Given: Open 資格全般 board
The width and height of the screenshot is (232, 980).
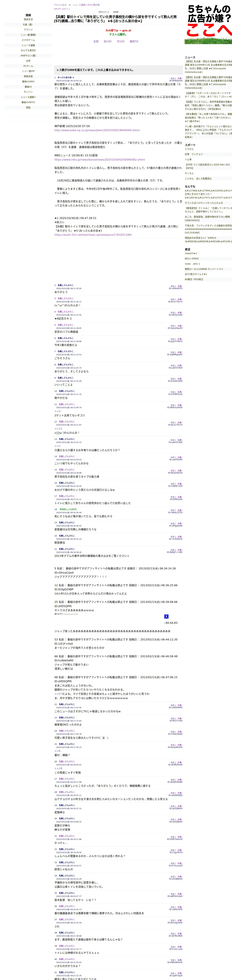Looking at the screenshot, I should coord(28,76).
